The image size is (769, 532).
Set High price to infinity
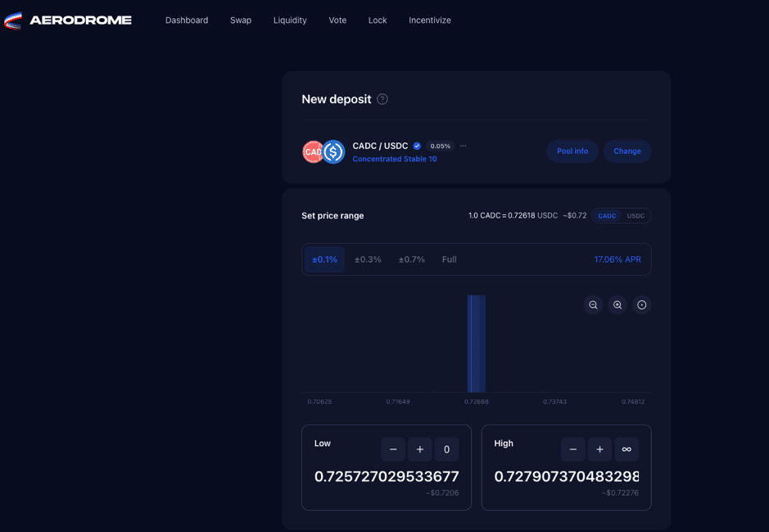click(627, 449)
